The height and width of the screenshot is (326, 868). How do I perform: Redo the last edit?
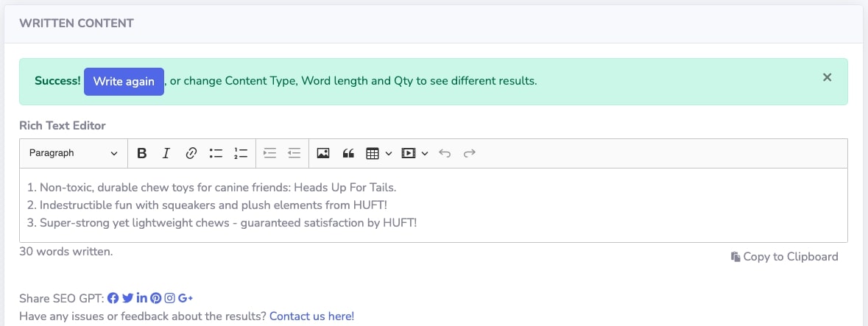pyautogui.click(x=470, y=153)
